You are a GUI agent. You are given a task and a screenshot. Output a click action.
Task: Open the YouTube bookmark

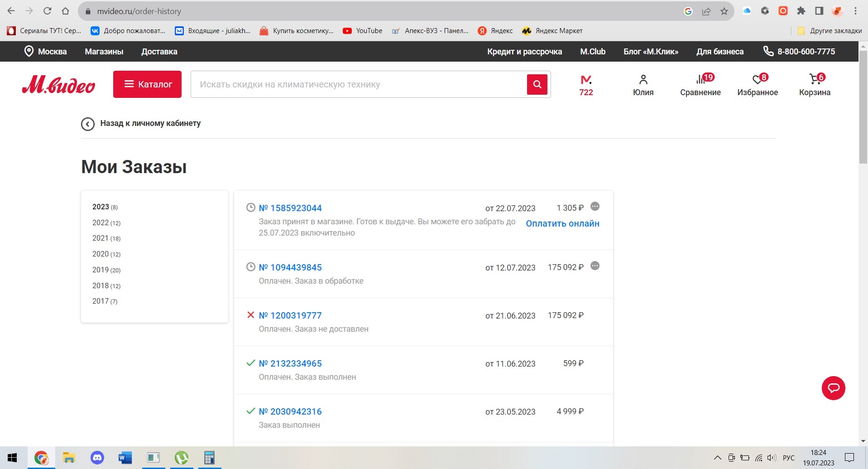pos(363,31)
